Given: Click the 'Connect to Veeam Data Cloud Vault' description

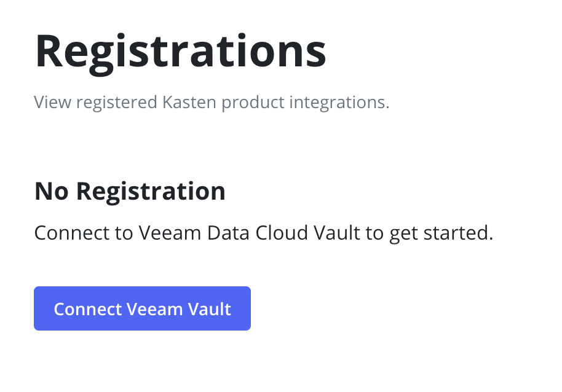Looking at the screenshot, I should click(x=263, y=233).
